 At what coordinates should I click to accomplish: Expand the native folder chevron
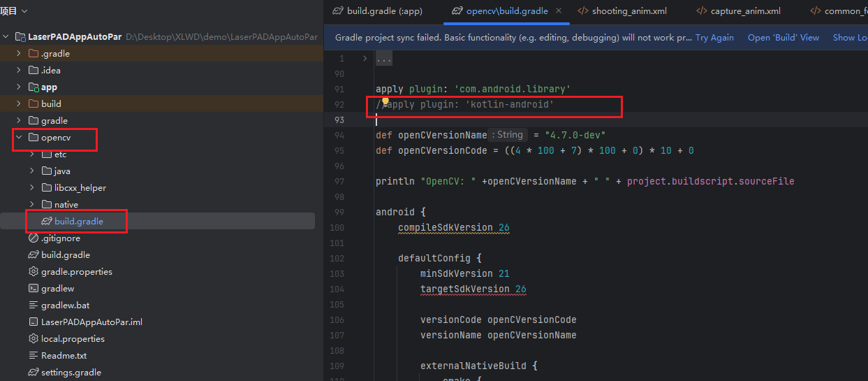[x=33, y=204]
